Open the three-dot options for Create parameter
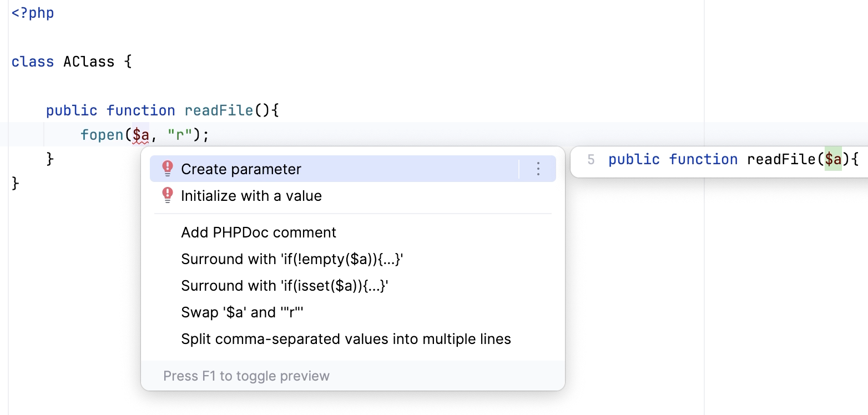Screen dimensions: 868x415 click(x=538, y=169)
